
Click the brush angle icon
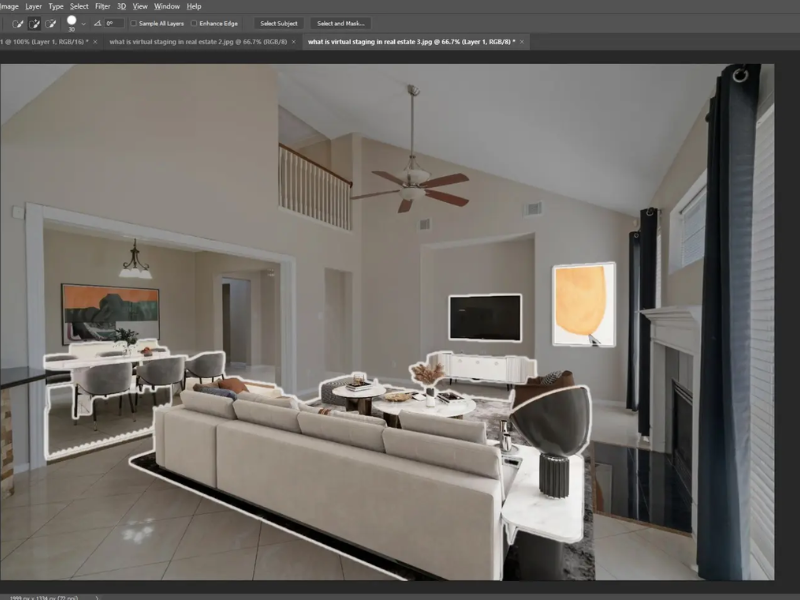pyautogui.click(x=96, y=23)
